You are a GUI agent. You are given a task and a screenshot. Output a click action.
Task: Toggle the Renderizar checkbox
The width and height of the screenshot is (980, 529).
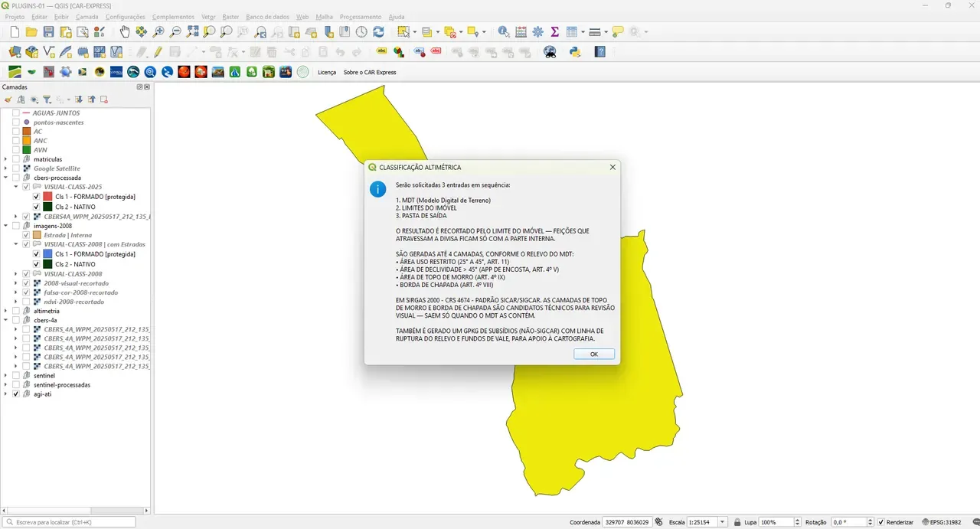click(881, 522)
